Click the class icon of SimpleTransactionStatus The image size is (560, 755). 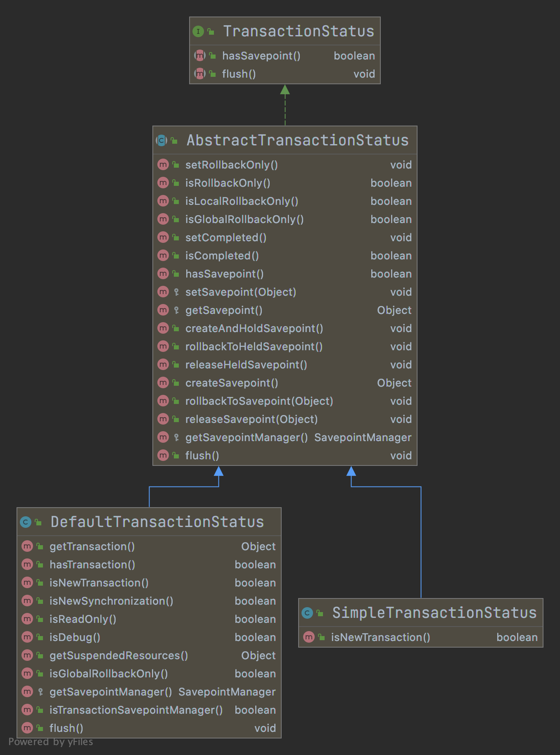click(307, 613)
